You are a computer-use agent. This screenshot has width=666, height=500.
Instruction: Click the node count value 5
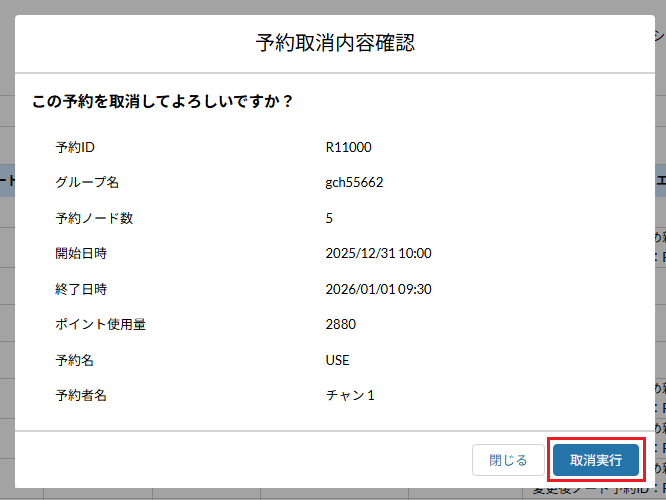[330, 218]
